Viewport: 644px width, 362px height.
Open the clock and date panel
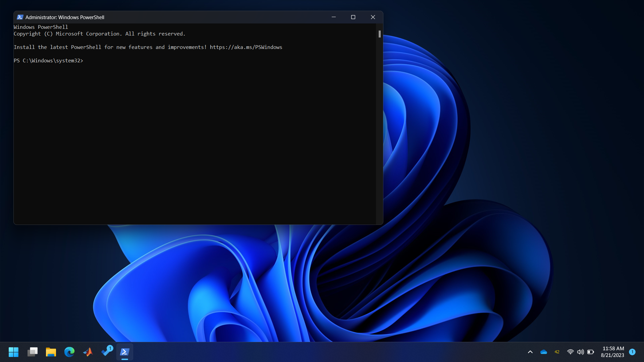click(613, 352)
